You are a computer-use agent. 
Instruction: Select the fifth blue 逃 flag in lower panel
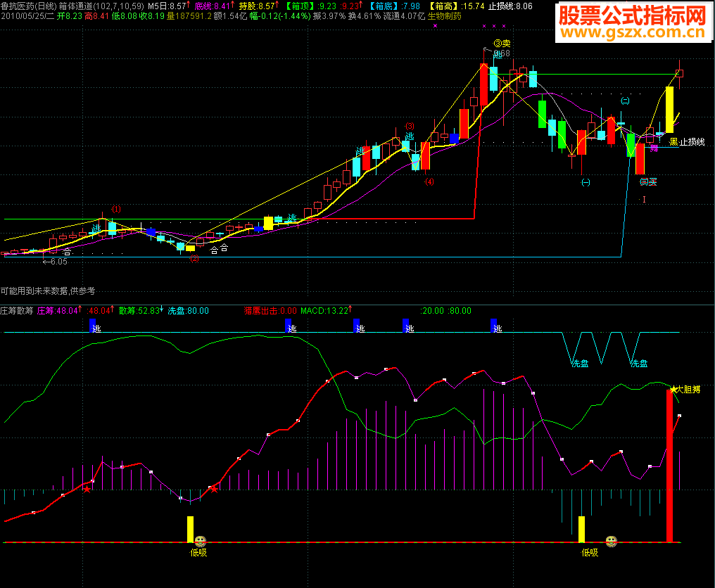point(494,326)
